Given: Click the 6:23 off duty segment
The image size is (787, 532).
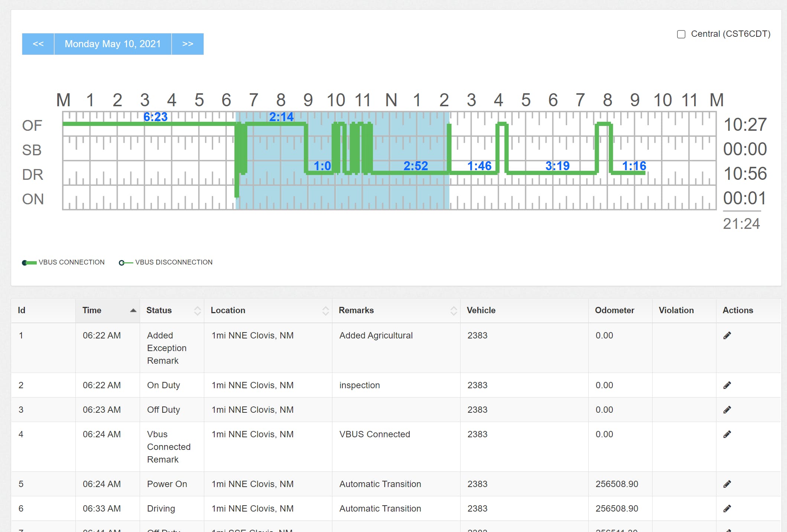Looking at the screenshot, I should [155, 117].
